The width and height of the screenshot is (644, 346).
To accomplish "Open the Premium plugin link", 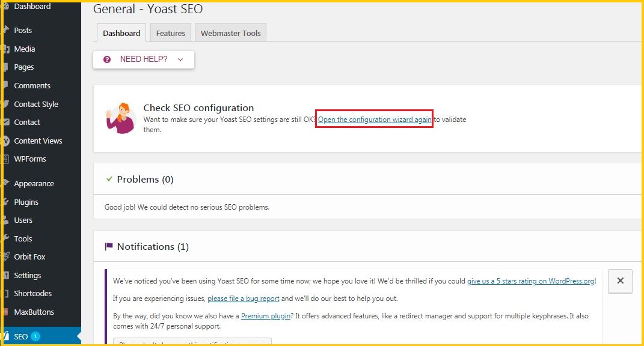I will [266, 315].
